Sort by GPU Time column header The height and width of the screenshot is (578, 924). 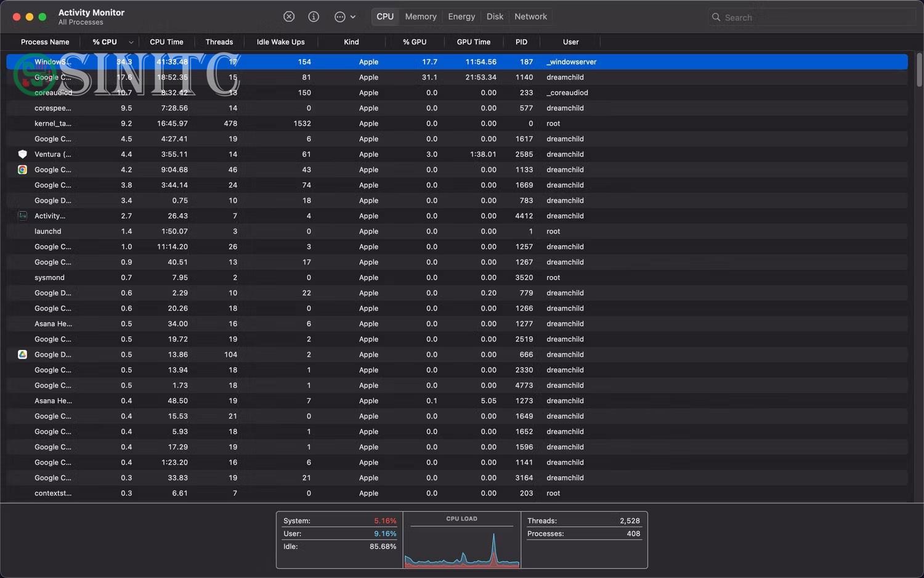(x=474, y=42)
